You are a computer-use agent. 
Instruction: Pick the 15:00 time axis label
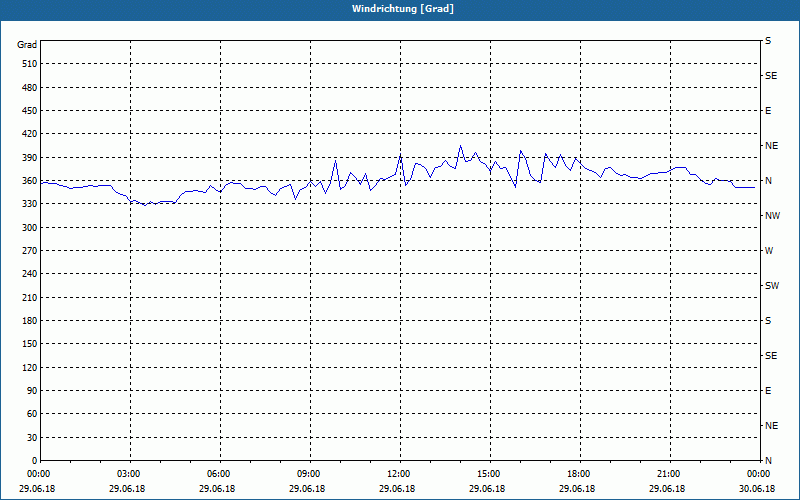point(489,474)
